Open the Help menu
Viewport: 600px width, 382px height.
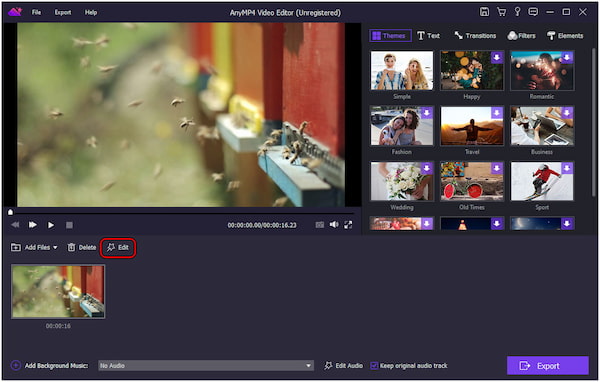tap(91, 12)
